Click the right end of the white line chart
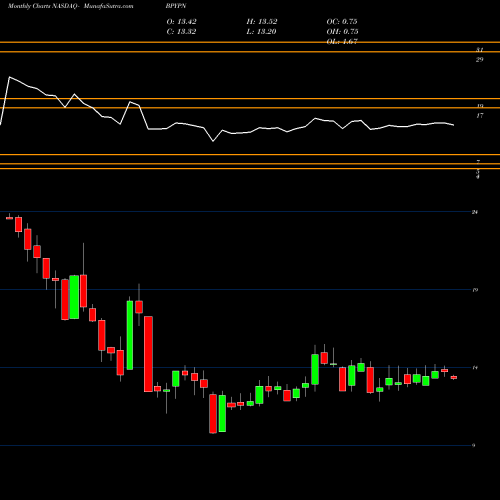Viewport: 500px width, 500px height. (453, 125)
